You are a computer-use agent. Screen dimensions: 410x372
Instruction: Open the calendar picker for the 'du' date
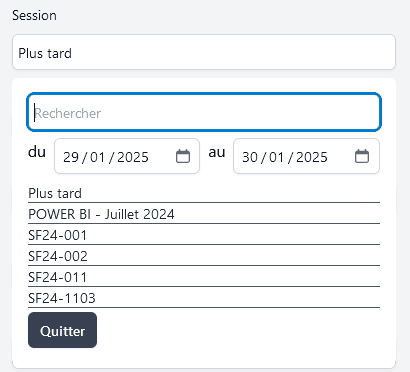click(183, 156)
